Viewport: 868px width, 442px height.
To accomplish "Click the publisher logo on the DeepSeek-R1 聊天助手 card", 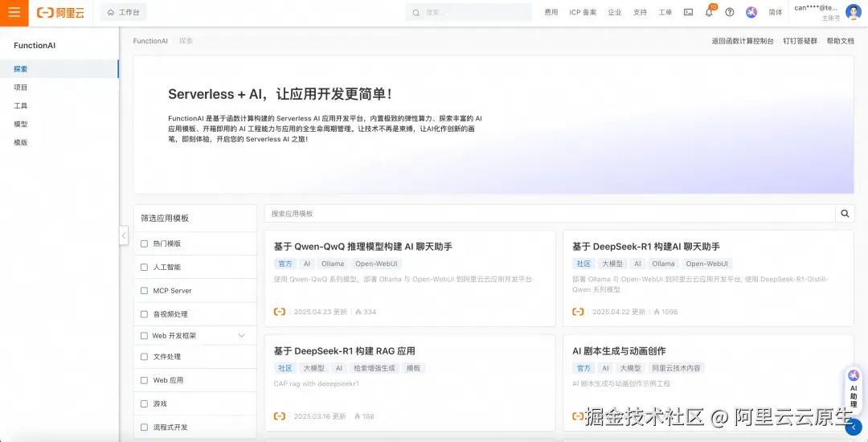I will click(x=578, y=312).
